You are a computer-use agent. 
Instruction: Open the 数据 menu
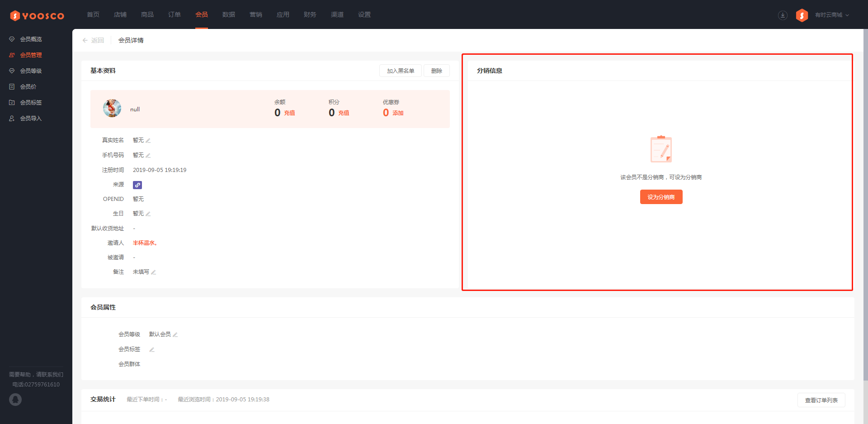coord(229,14)
